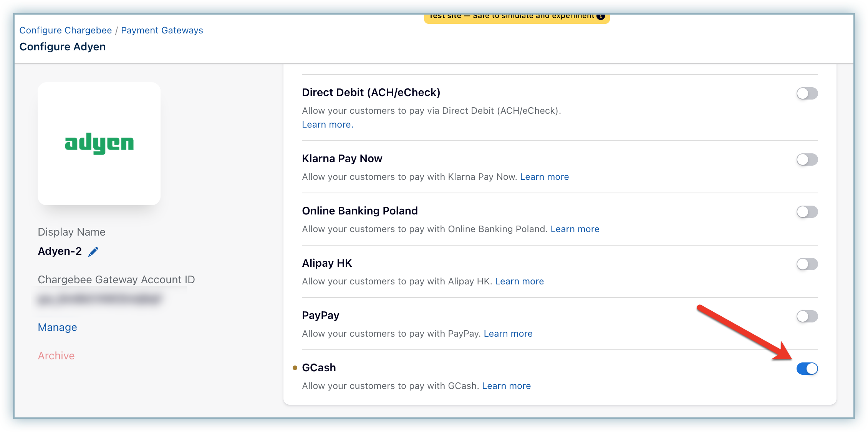The height and width of the screenshot is (432, 868).
Task: Click the Alipay HK heading
Action: 327,263
